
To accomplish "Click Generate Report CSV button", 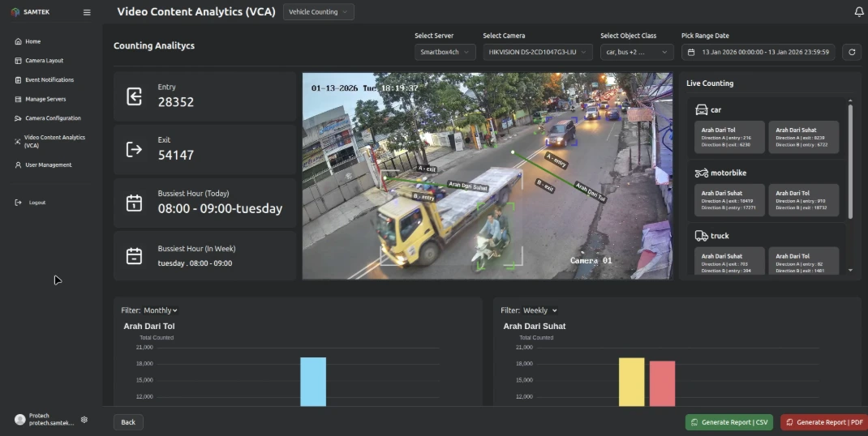I will pyautogui.click(x=728, y=422).
